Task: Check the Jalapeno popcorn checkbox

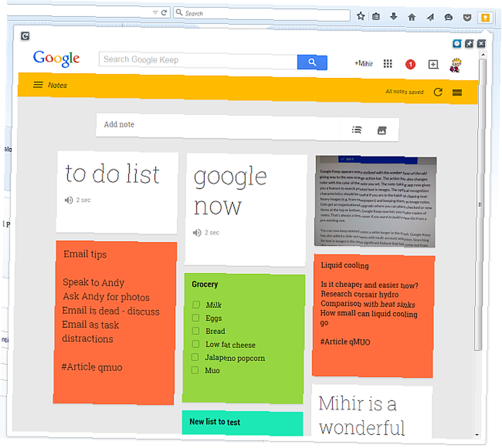Action: [x=195, y=357]
